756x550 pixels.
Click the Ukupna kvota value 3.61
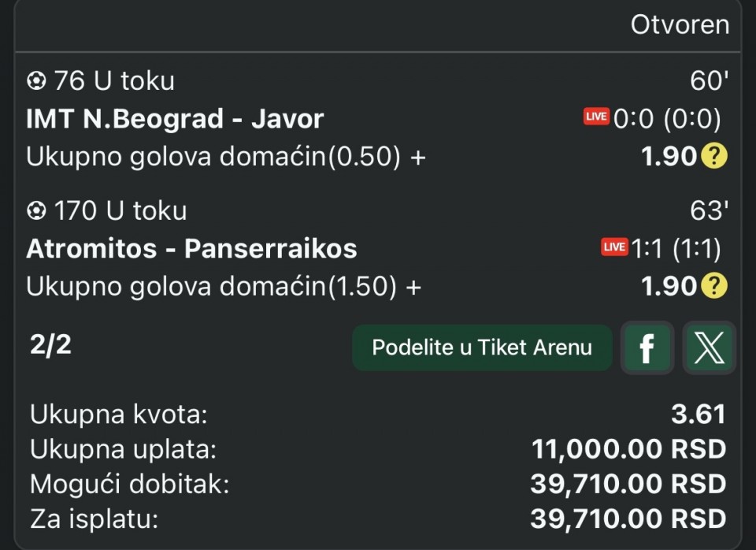pos(699,414)
